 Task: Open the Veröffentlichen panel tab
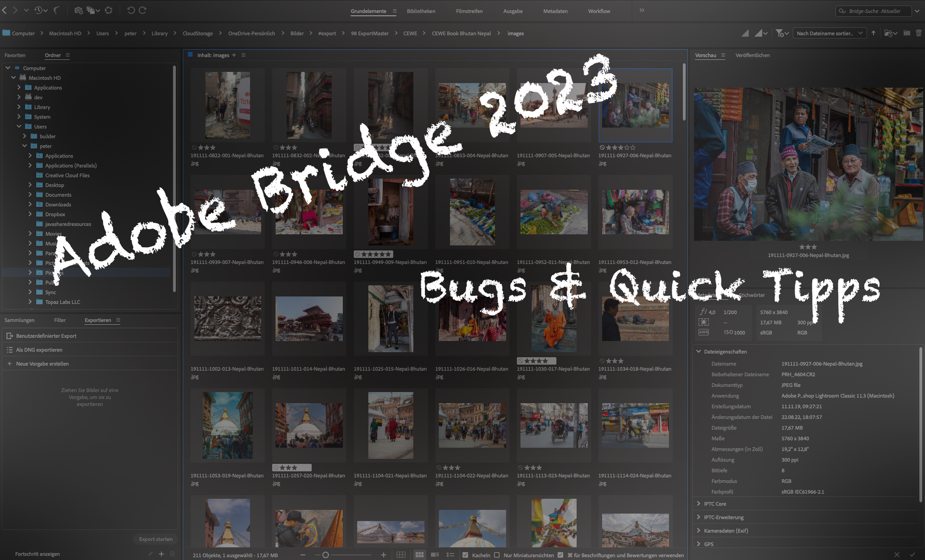click(752, 55)
